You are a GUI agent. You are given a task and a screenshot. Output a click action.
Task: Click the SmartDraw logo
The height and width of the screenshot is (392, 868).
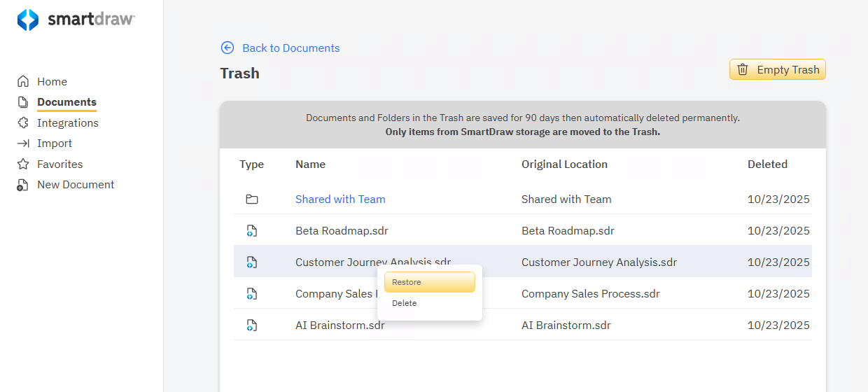(76, 20)
